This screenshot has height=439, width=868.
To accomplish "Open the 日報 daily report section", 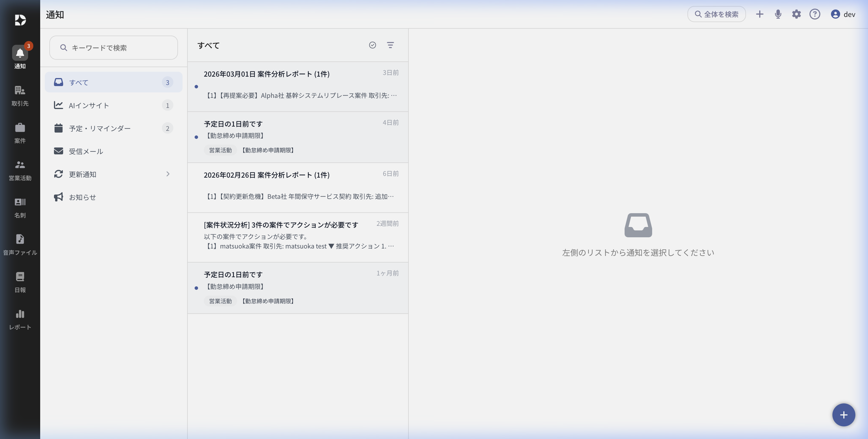I will tap(20, 282).
